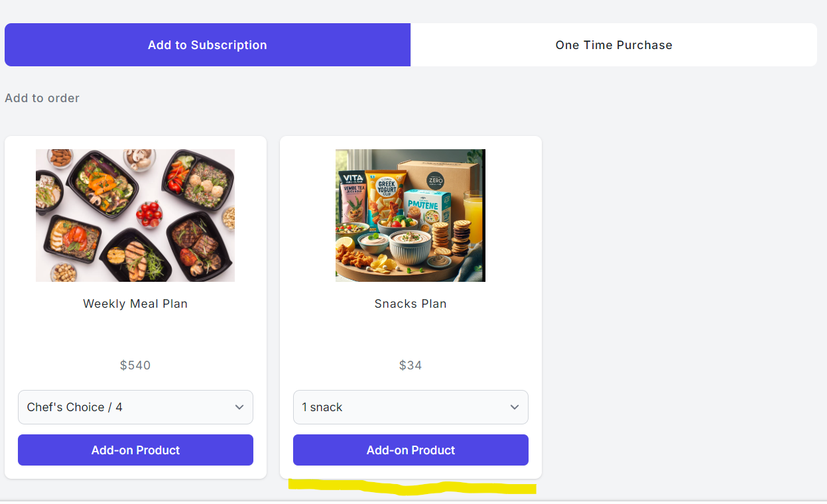Click the Weekly Meal Plan title text

135,304
